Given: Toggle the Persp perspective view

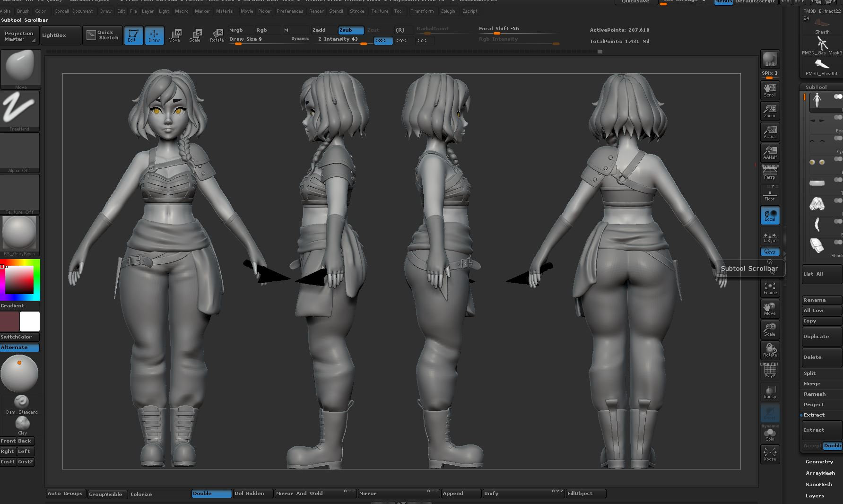Looking at the screenshot, I should [x=770, y=173].
